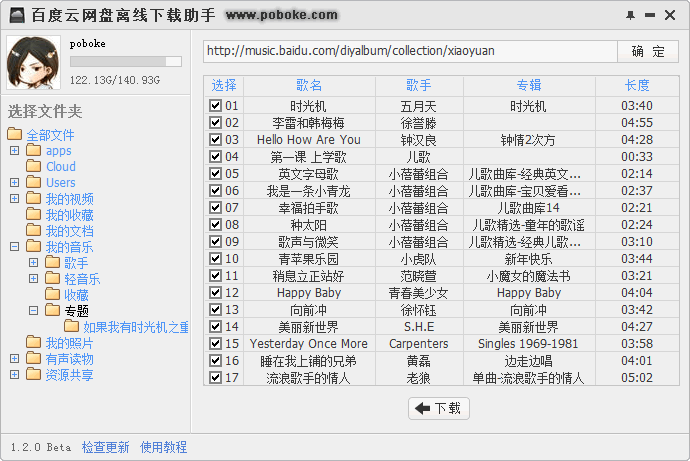Viewport: 690px width, 461px height.
Task: Select the 我的收藏 folder label
Action: 70,215
